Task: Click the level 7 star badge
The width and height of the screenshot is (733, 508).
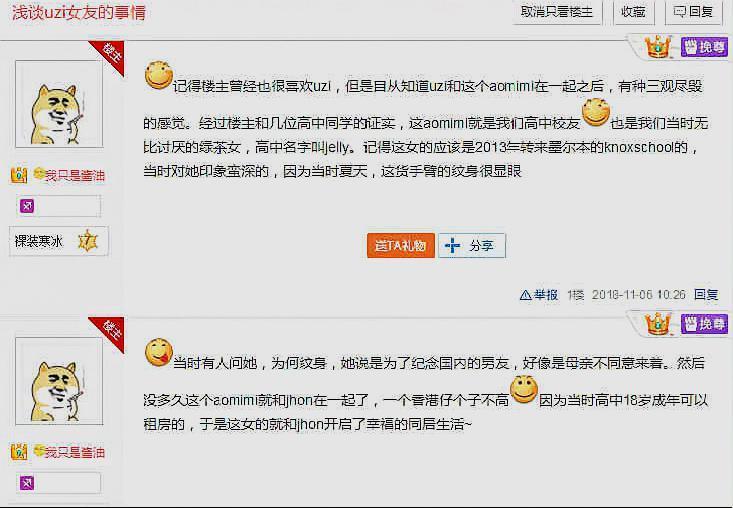Action: pos(88,241)
